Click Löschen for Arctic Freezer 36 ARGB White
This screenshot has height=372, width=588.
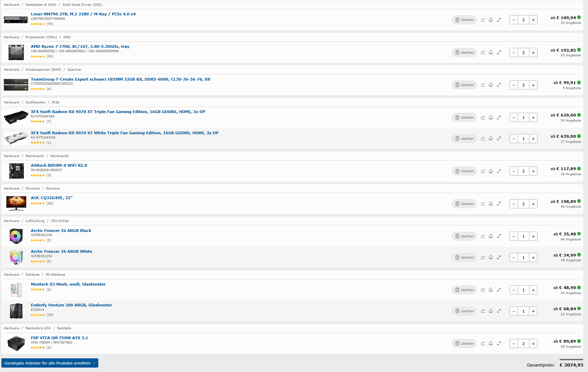(464, 258)
